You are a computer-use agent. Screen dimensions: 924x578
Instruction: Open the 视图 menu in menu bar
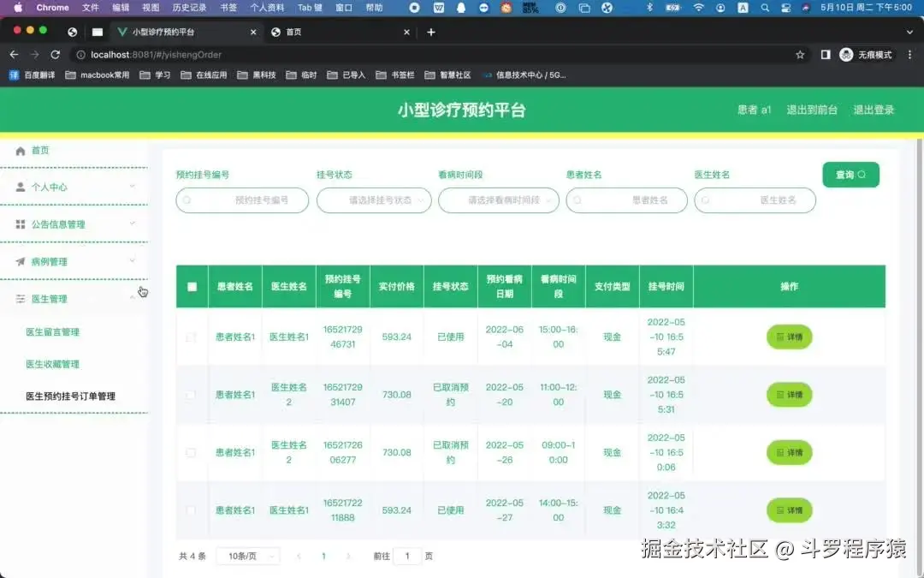[x=151, y=8]
